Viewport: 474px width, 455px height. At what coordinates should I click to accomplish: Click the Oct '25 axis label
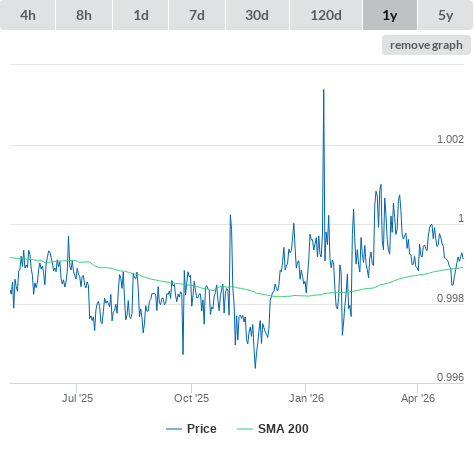191,398
